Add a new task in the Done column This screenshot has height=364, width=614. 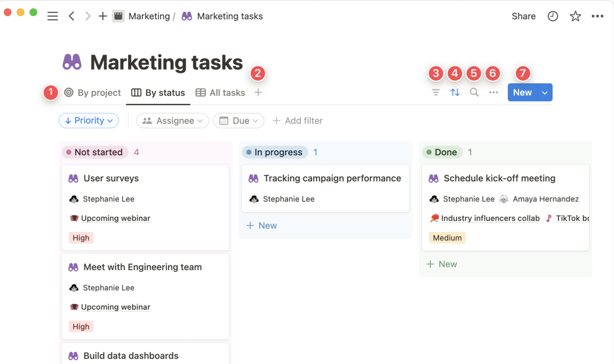[442, 264]
